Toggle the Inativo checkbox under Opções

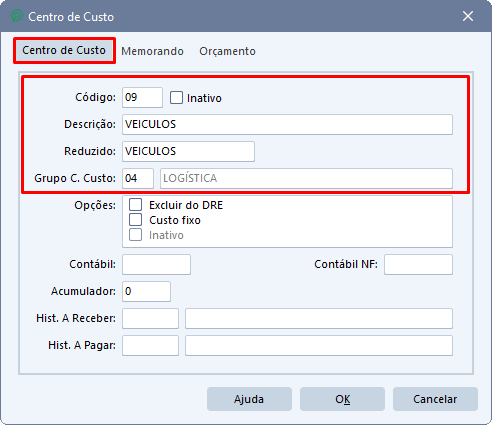136,235
